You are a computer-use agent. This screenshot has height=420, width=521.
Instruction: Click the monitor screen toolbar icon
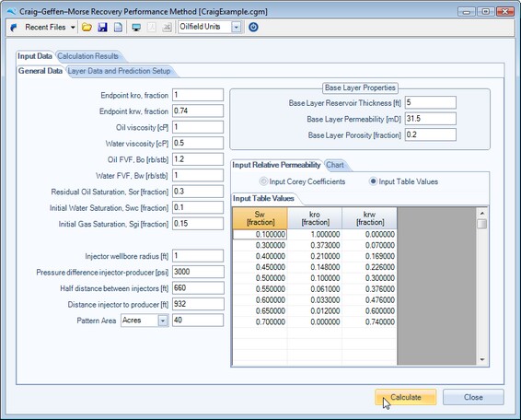(136, 28)
